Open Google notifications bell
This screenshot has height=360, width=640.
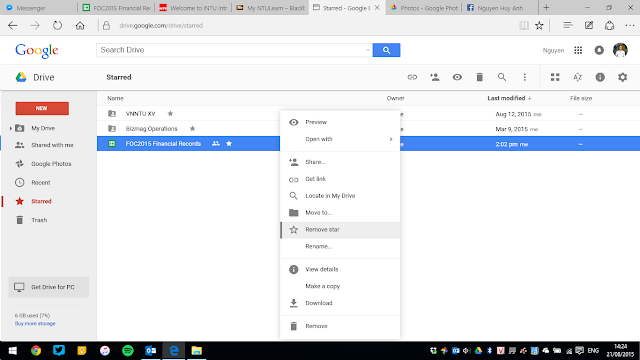[599, 50]
